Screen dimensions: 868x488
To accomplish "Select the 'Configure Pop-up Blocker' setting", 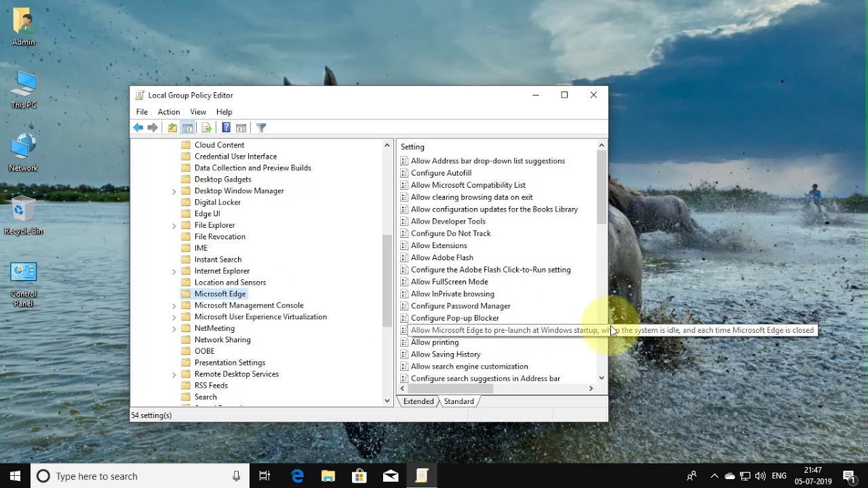I will pos(454,319).
